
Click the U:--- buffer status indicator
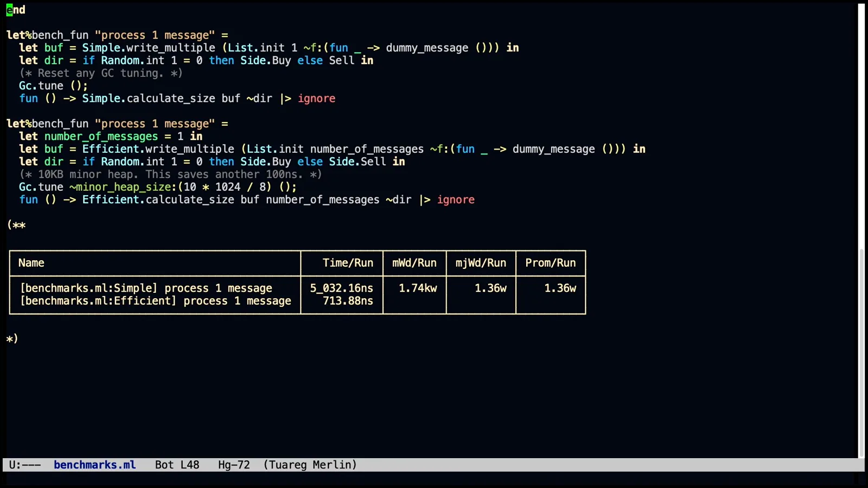click(25, 465)
